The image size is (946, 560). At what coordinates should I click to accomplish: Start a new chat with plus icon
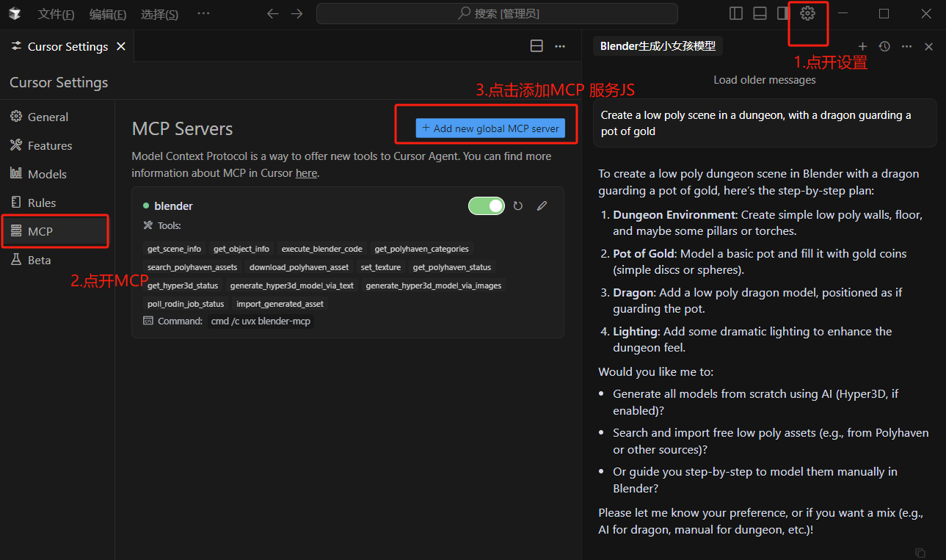pyautogui.click(x=863, y=46)
